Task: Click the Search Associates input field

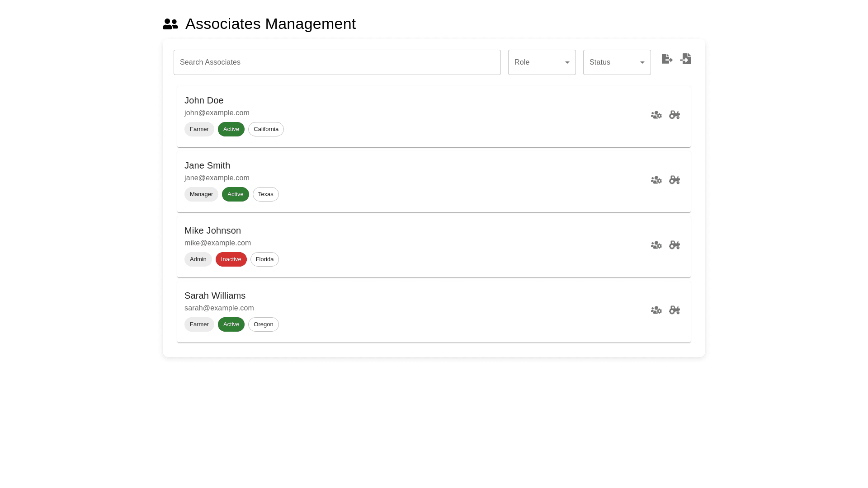Action: coord(337,62)
